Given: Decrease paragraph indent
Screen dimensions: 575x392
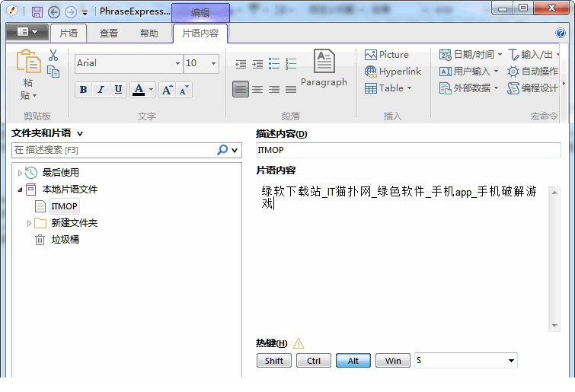Looking at the screenshot, I should coord(241,64).
